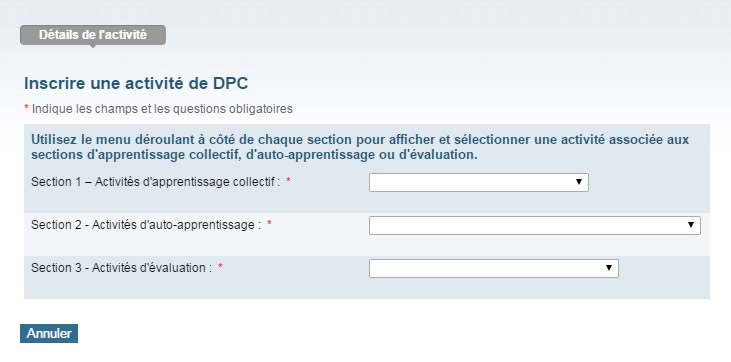The height and width of the screenshot is (362, 731).
Task: Click the arrow icon of Section 2 dropdown
Action: coord(691,225)
